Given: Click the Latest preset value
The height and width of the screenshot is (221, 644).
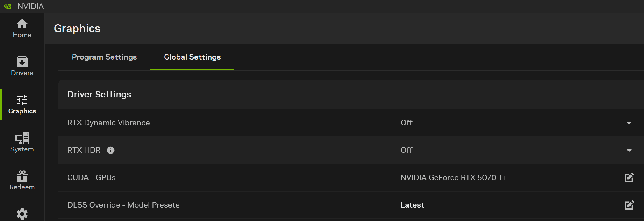Looking at the screenshot, I should click(412, 205).
